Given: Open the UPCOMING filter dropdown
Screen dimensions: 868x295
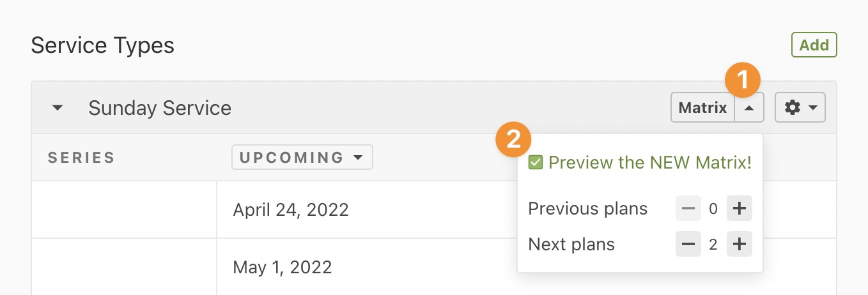Looking at the screenshot, I should point(302,157).
